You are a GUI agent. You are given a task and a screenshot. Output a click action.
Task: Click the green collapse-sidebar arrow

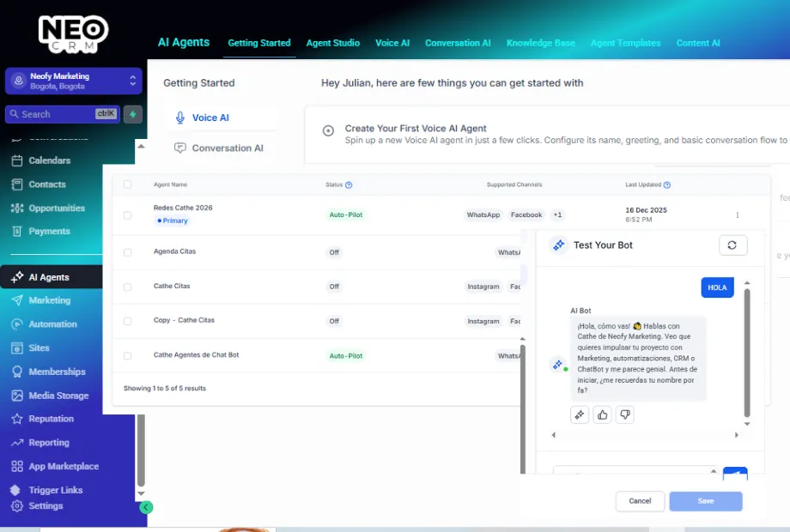[146, 507]
